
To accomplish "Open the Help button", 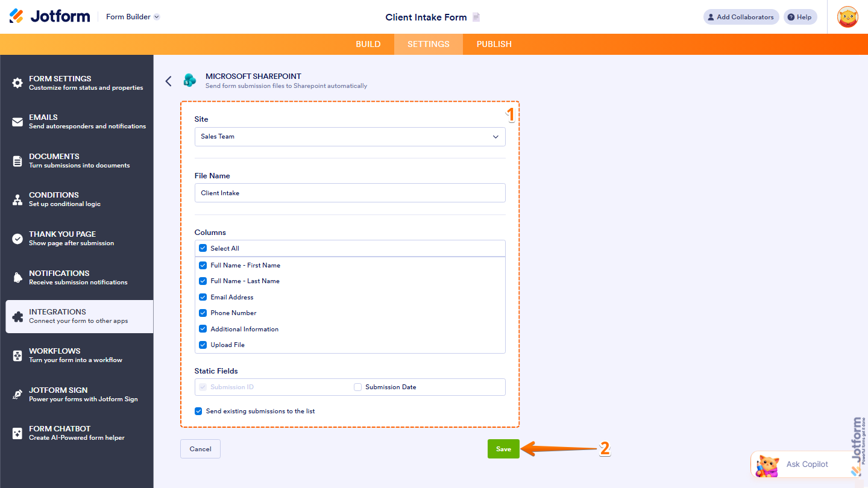I will 800,17.
